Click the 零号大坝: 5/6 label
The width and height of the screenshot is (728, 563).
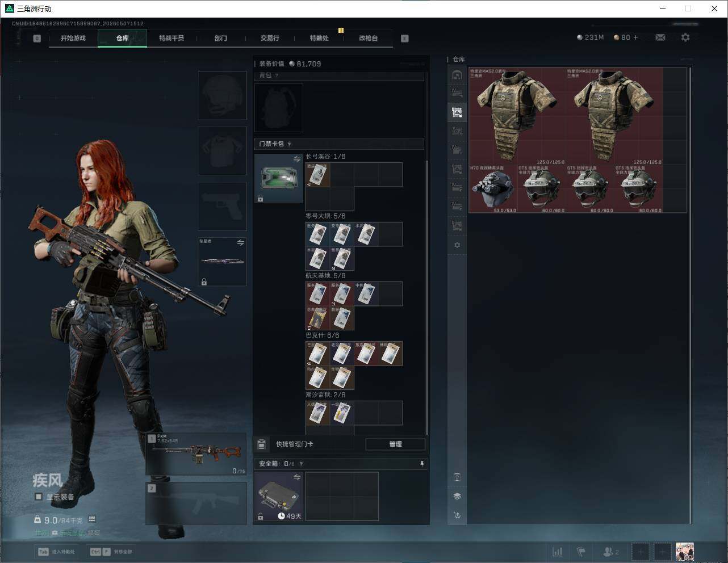tap(325, 216)
